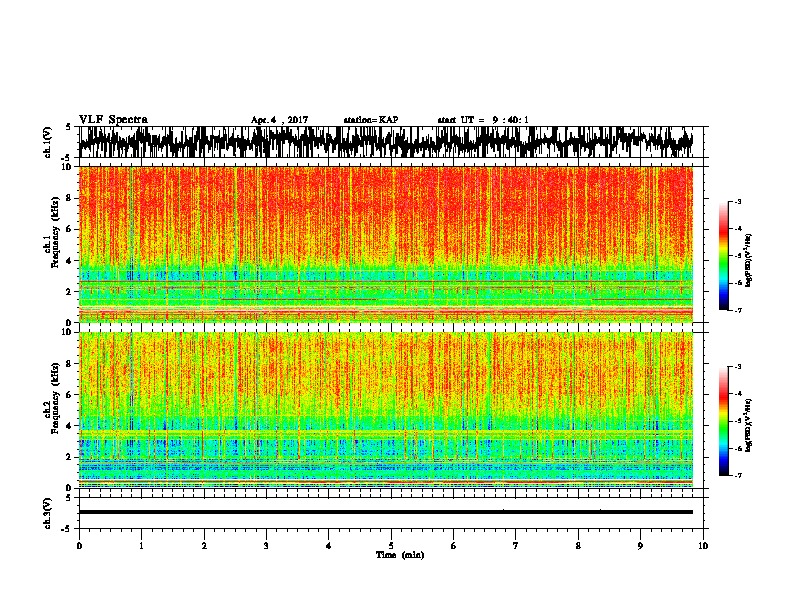792x612 pixels.
Task: Click time tick label '5' on the x-axis
Action: [391, 546]
